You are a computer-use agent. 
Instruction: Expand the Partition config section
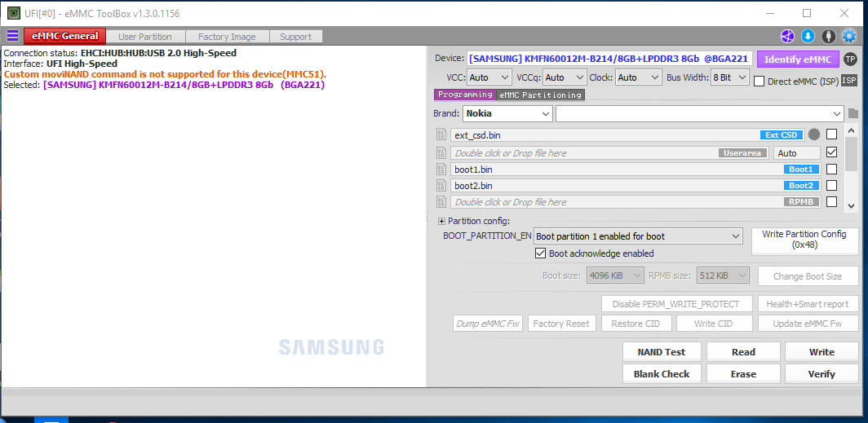pyautogui.click(x=442, y=221)
